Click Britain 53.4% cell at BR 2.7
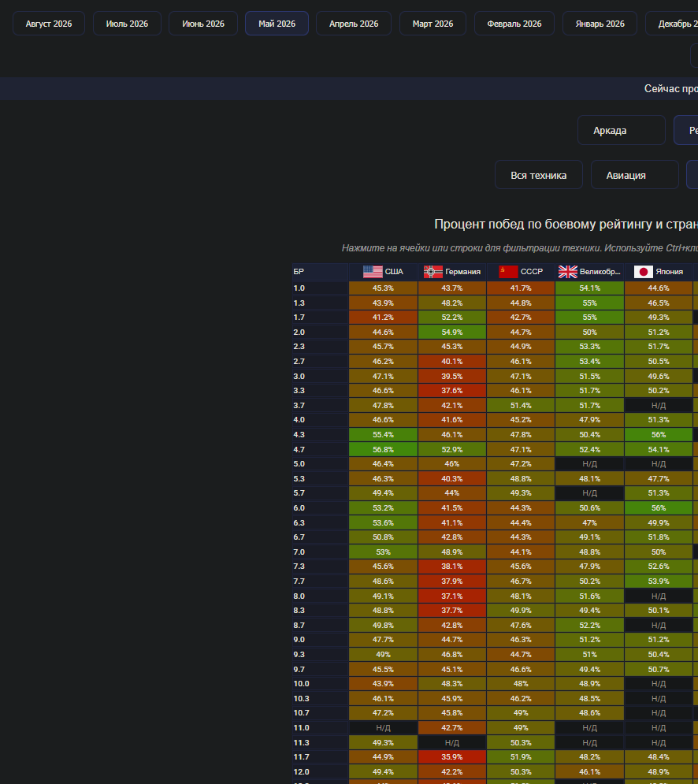The width and height of the screenshot is (698, 784). 589,361
